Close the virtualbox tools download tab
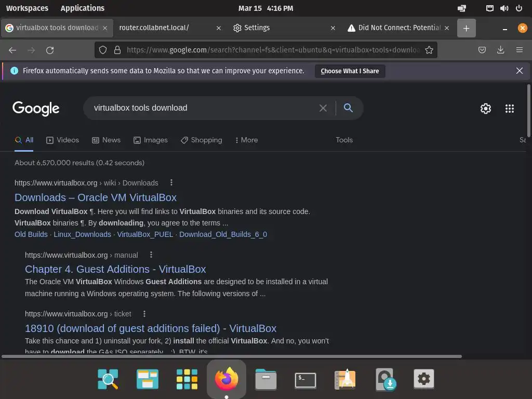Viewport: 532px width, 399px height. click(105, 28)
